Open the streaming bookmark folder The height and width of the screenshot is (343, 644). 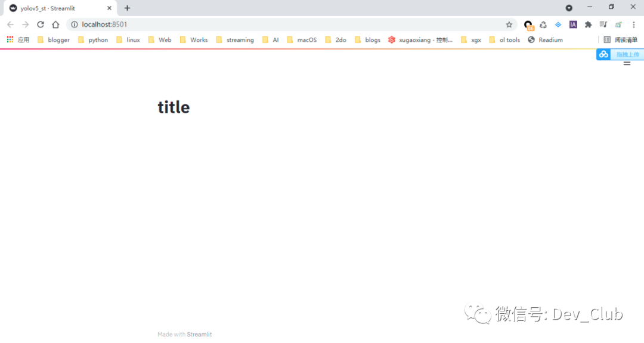click(235, 40)
